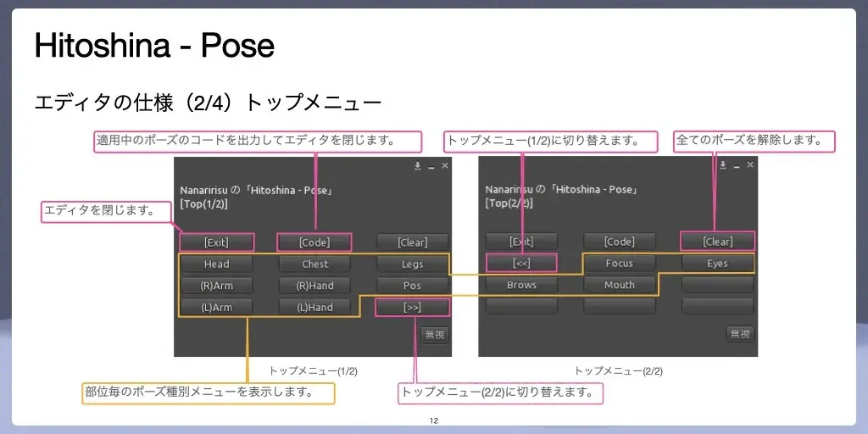The height and width of the screenshot is (434, 868).
Task: Close the Top(1/2) dialog
Action: pyautogui.click(x=444, y=165)
